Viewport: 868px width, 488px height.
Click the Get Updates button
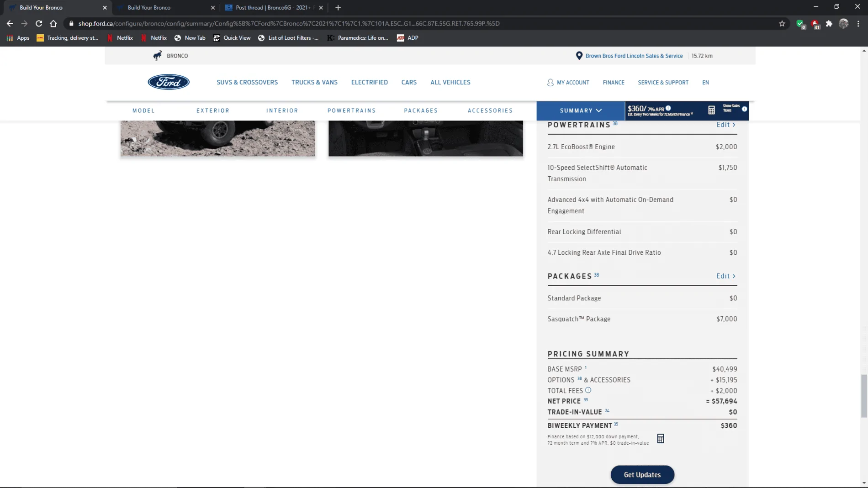click(642, 475)
